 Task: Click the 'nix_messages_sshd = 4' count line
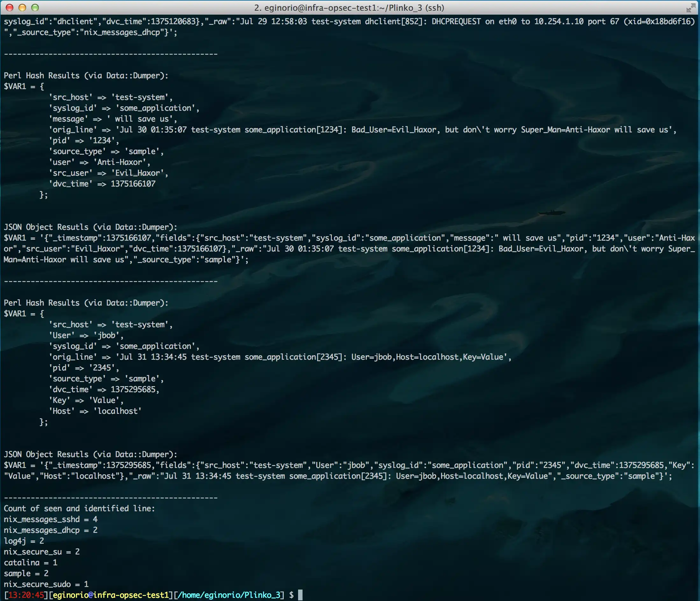point(51,519)
